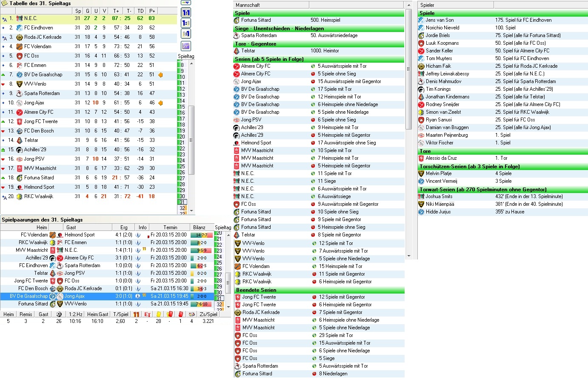Click the down arrow of the Mannschaft panel scrollbar

point(409,256)
